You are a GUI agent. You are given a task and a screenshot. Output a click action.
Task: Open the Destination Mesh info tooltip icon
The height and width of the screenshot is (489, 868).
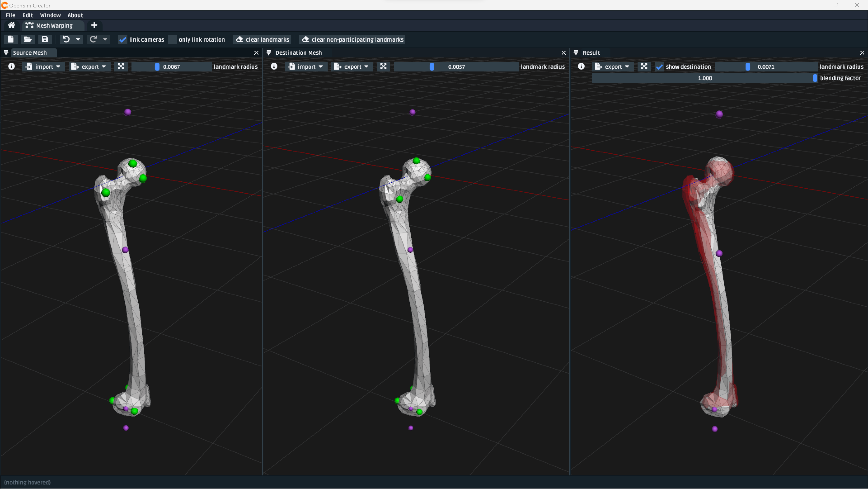[x=274, y=66]
